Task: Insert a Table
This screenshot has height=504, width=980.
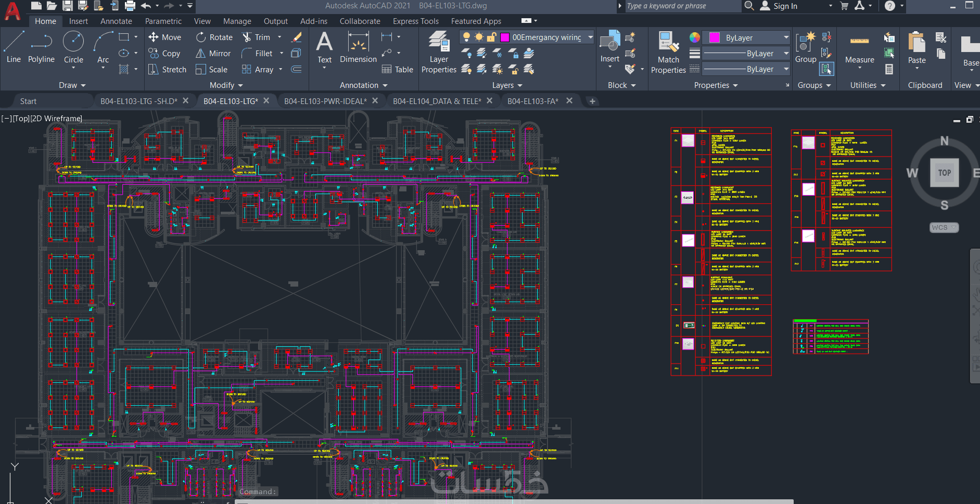Action: coord(397,70)
